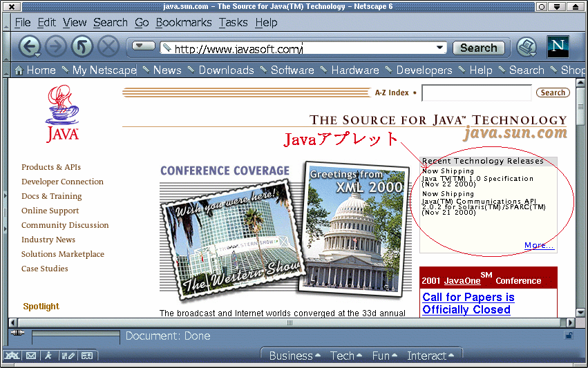Image resolution: width=588 pixels, height=368 pixels.
Task: Open the Call for Papers is Officially Closed link
Action: (x=468, y=304)
